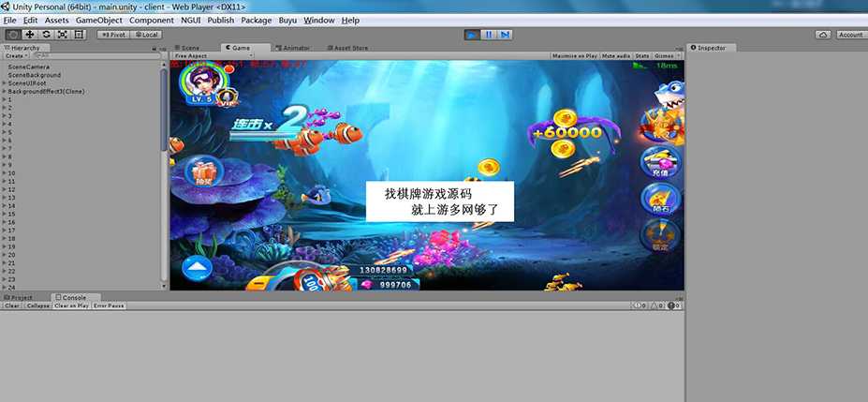Expand the SceneUIRoot object
Image resolution: width=868 pixels, height=402 pixels.
5,83
